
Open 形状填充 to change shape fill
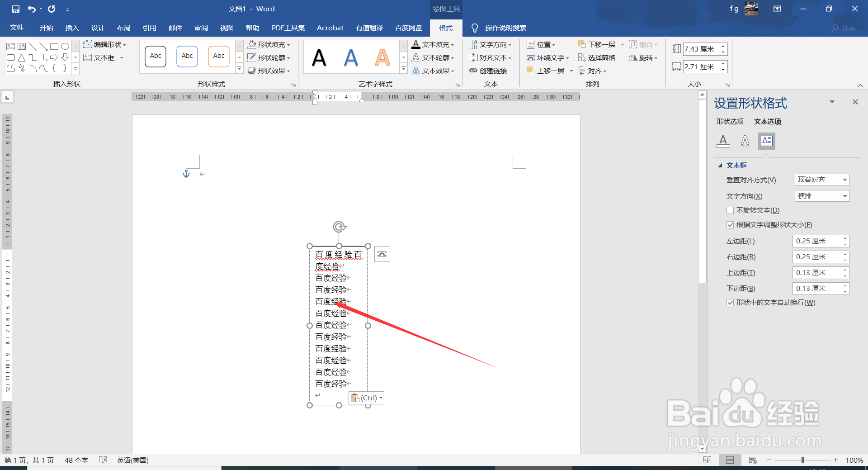269,44
